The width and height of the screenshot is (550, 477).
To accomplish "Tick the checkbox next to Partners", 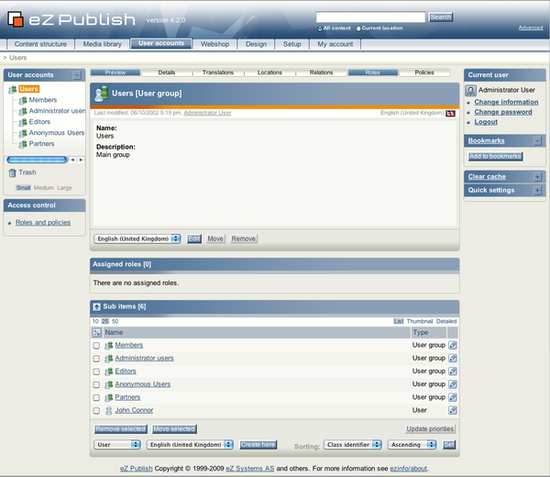I will (x=96, y=398).
